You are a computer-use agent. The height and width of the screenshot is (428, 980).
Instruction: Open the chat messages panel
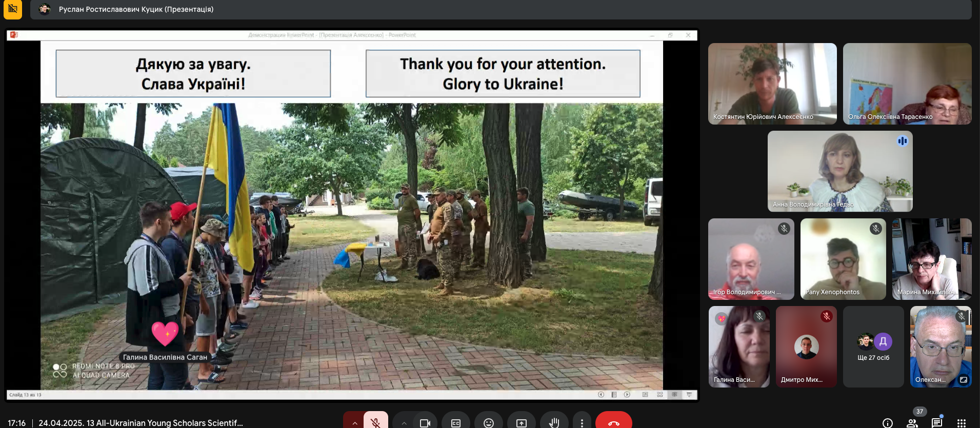(937, 422)
